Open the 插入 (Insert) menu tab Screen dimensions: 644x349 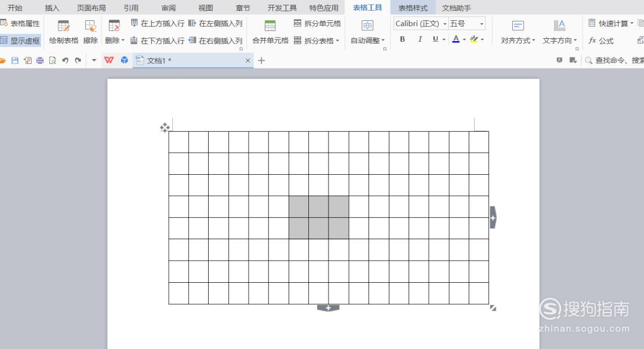[52, 8]
